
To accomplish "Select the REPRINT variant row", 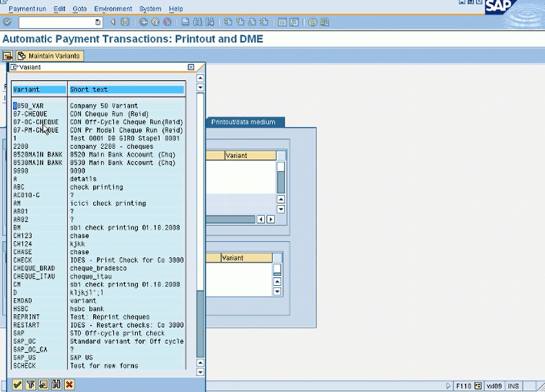I will coord(98,317).
